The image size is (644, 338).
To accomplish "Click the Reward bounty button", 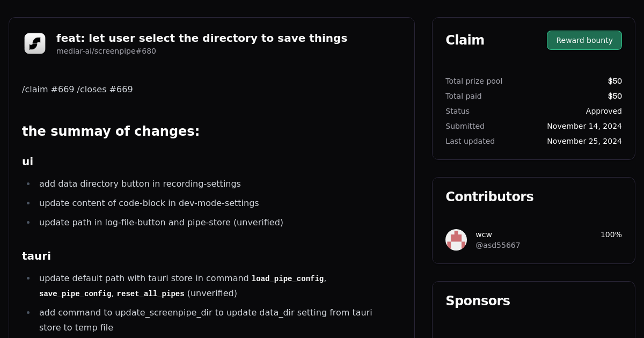I will coord(584,40).
